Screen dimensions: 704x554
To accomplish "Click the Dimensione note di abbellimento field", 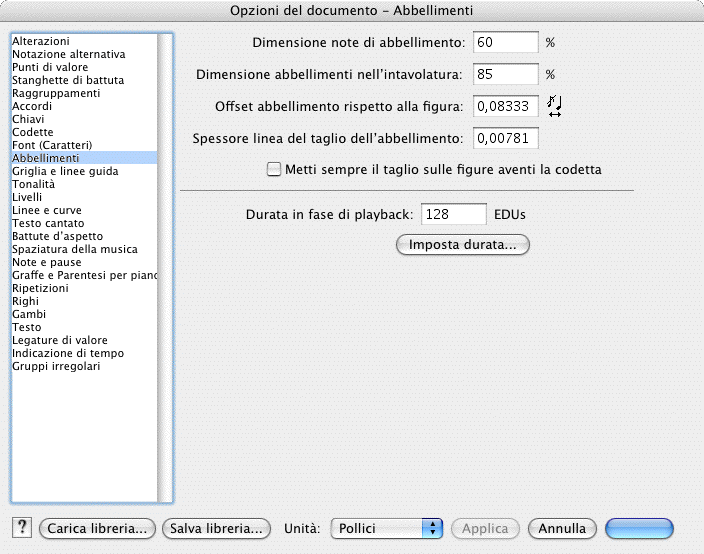I will [x=505, y=43].
